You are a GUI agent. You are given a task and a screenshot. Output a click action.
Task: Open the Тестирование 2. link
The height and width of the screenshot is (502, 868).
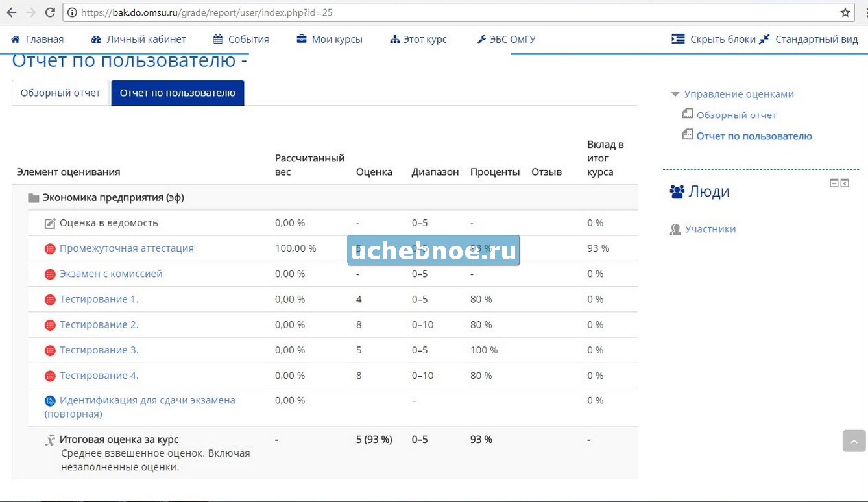click(99, 324)
